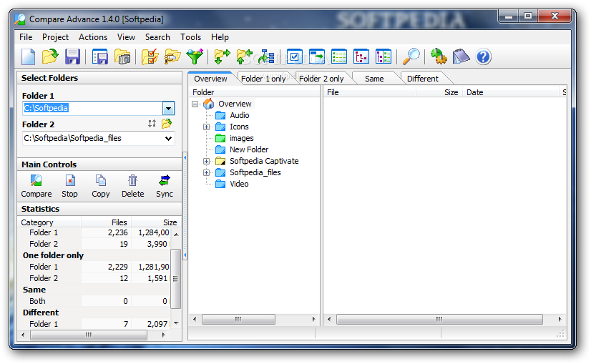The height and width of the screenshot is (364, 591).
Task: Click the Statistics vertical scrollbar up arrow
Action: tap(176, 235)
